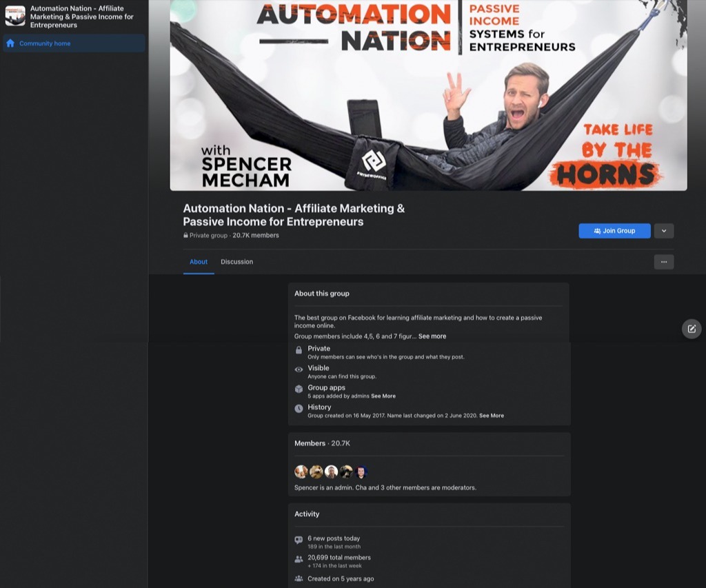Viewport: 706px width, 588px height.
Task: Click the Join Group button
Action: coord(614,231)
